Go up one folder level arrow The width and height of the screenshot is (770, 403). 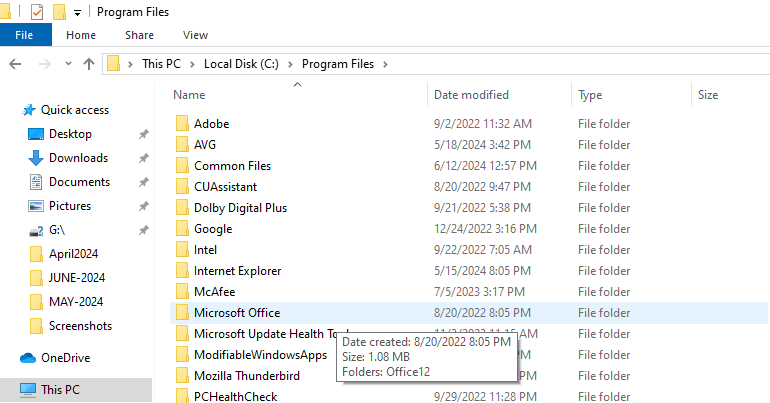coord(89,64)
